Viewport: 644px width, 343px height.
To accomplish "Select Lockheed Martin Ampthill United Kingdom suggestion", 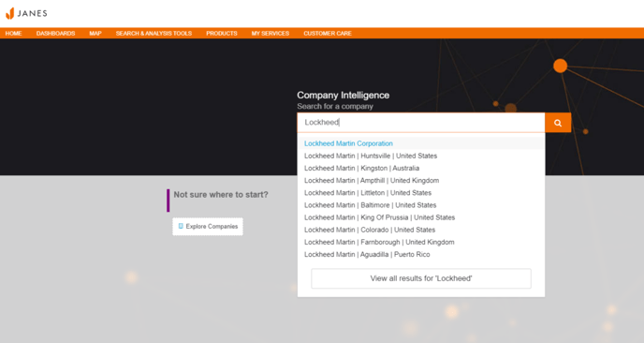I will click(x=421, y=181).
